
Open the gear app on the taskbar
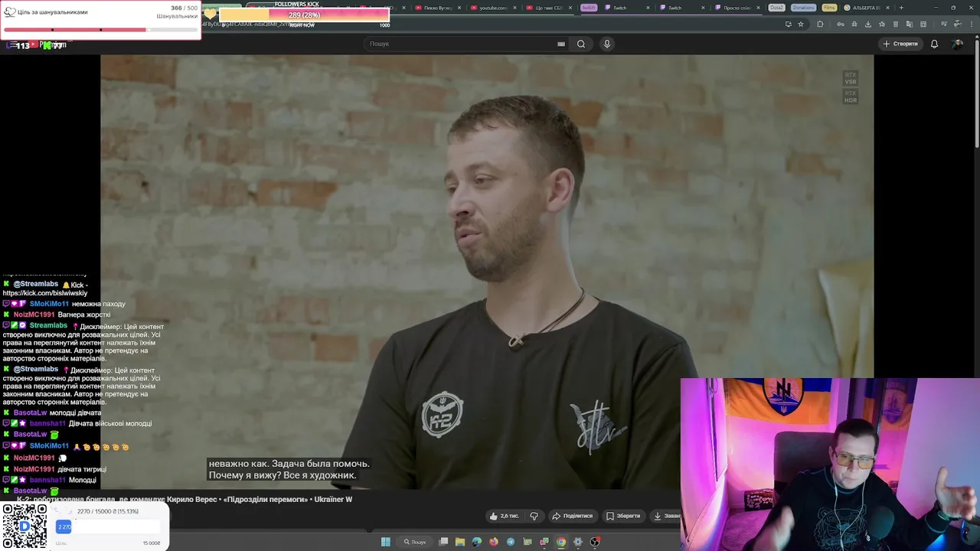coord(577,542)
